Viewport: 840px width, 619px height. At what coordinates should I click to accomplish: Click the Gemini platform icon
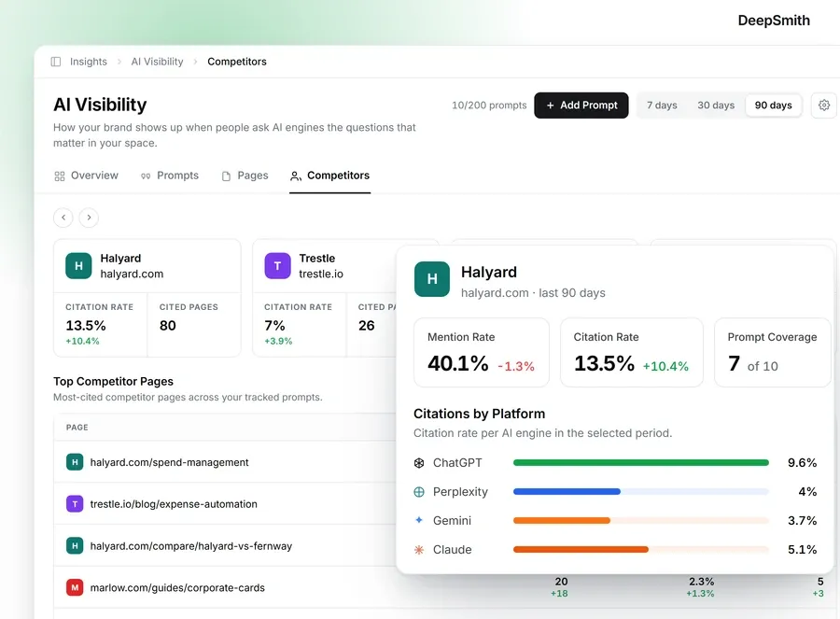tap(419, 520)
